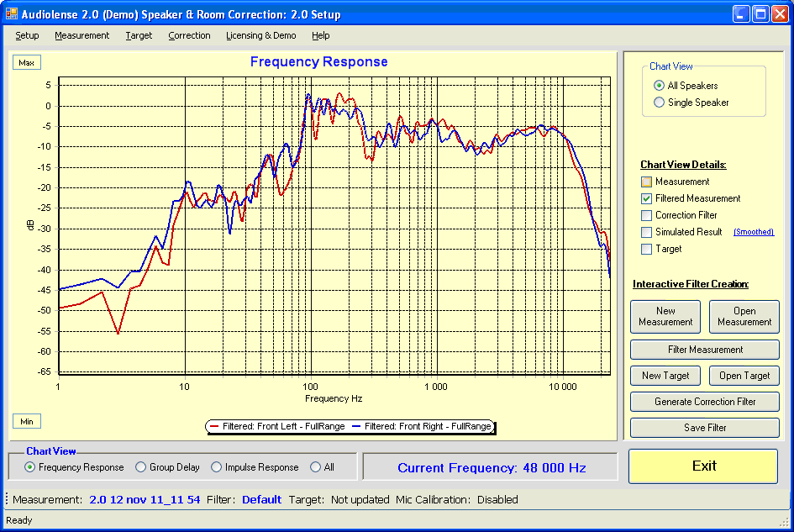794x532 pixels.
Task: Enable the Simulated Result checkbox
Action: 646,232
